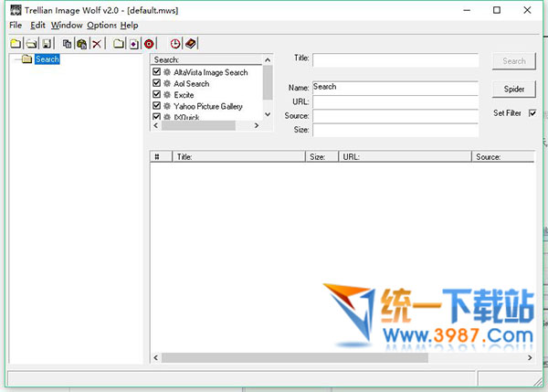This screenshot has height=392, width=548.
Task: Click the Paste toolbar icon
Action: [x=82, y=44]
